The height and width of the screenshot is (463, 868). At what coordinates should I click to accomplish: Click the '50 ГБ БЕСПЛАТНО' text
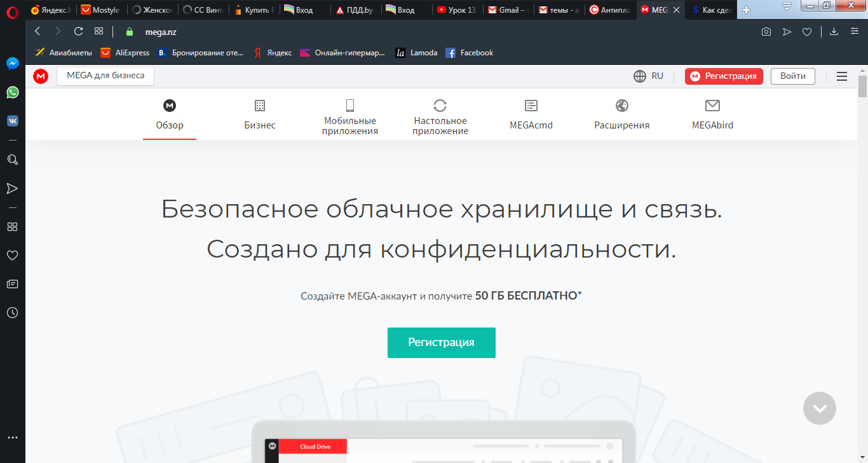tap(526, 296)
